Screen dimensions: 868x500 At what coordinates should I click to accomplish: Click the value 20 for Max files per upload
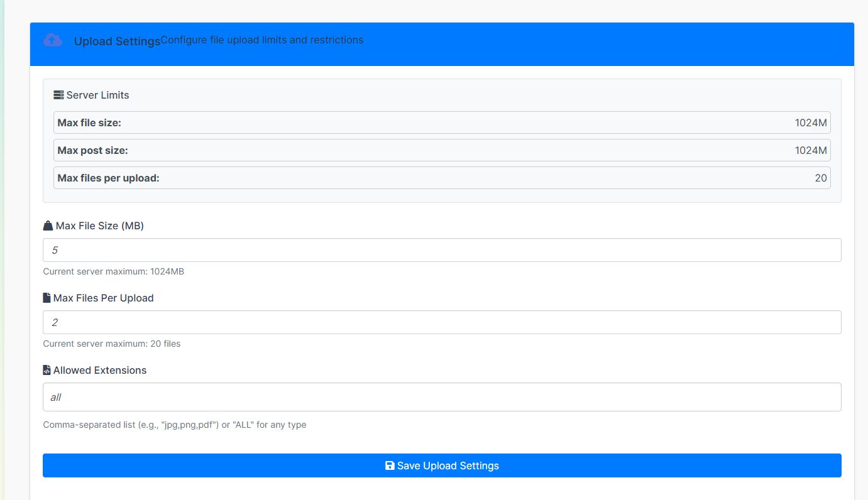[x=821, y=178]
